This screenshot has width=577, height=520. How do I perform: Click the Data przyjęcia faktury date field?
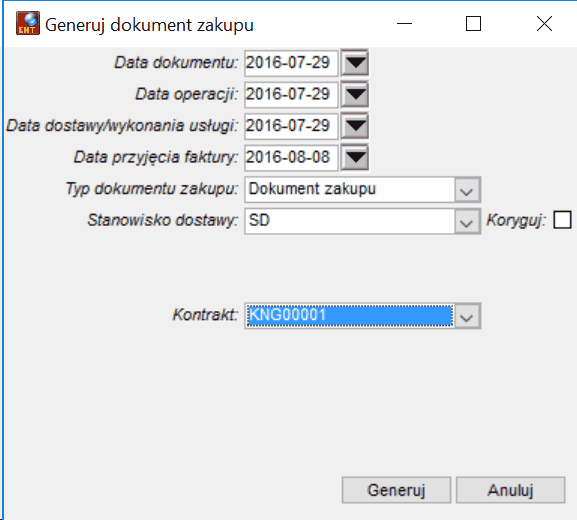coord(291,158)
